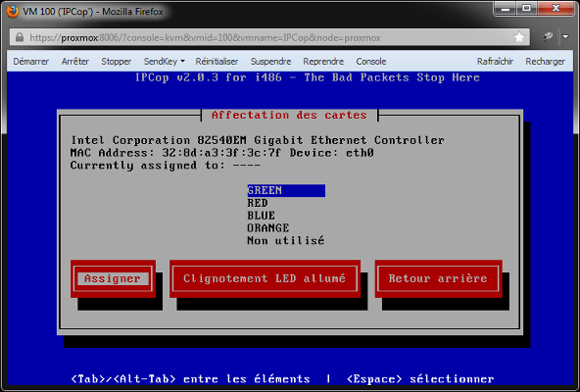Click the 'Retour arrière' button

(x=438, y=278)
